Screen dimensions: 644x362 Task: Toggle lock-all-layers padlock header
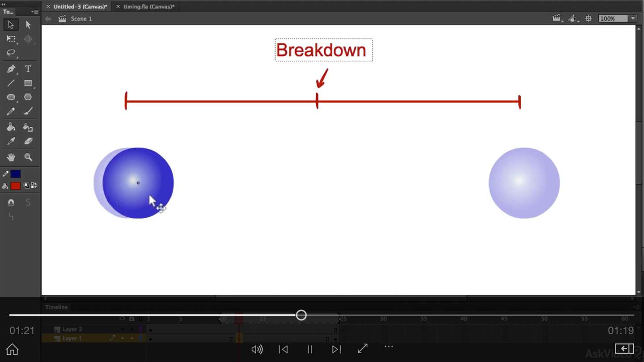click(131, 319)
